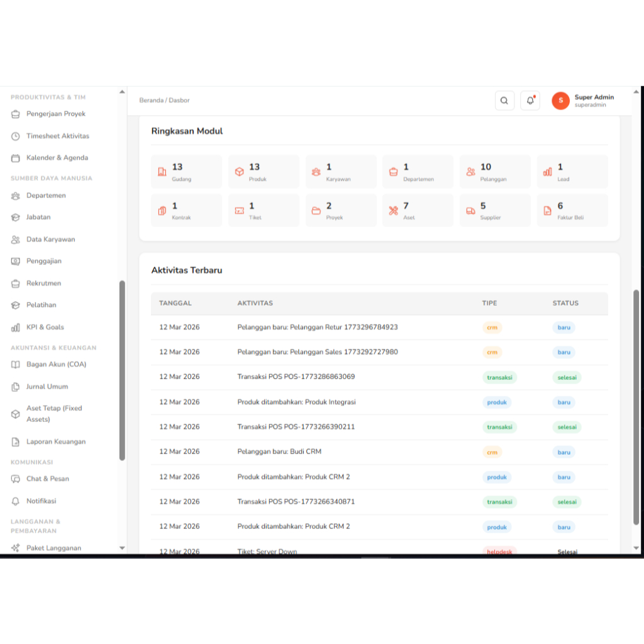644x644 pixels.
Task: Click the Pengerjaan Proyek briefcase icon
Action: coord(16,114)
